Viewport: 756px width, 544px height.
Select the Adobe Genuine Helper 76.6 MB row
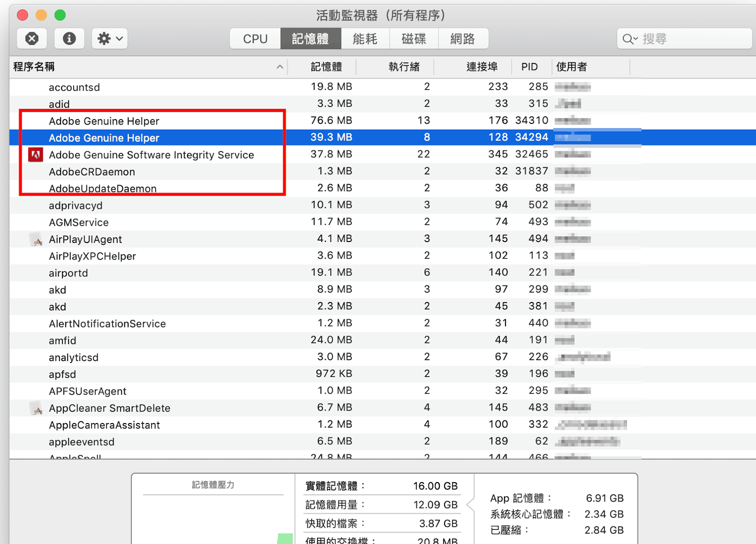(x=383, y=121)
